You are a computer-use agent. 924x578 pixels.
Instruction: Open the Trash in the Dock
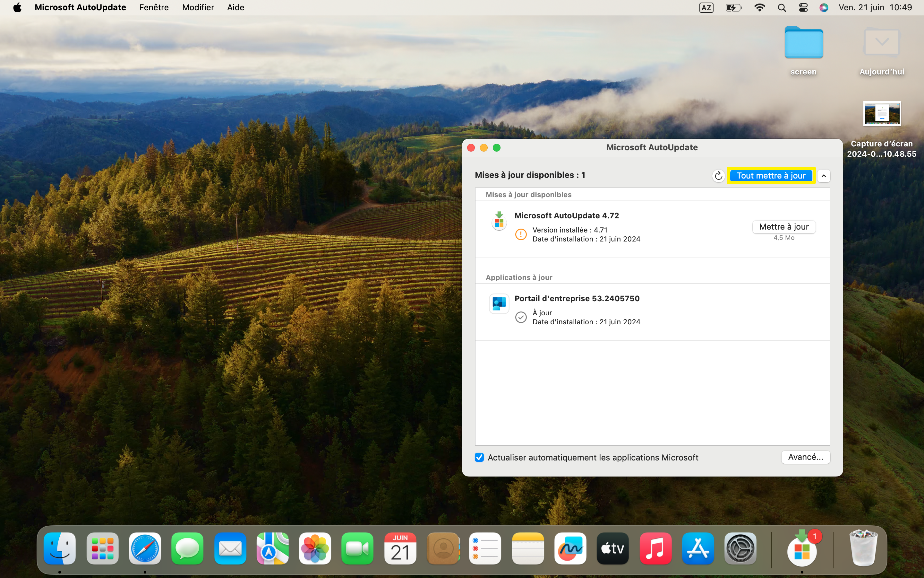click(x=864, y=547)
